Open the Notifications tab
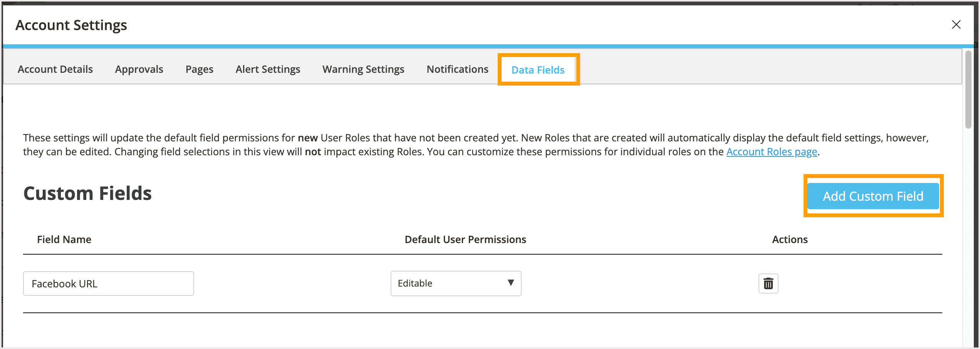Viewport: 980px width, 349px height. [x=457, y=69]
